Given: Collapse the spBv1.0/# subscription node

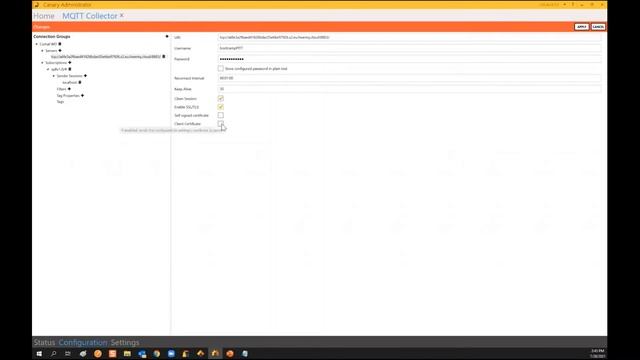Looking at the screenshot, I should 48,69.
